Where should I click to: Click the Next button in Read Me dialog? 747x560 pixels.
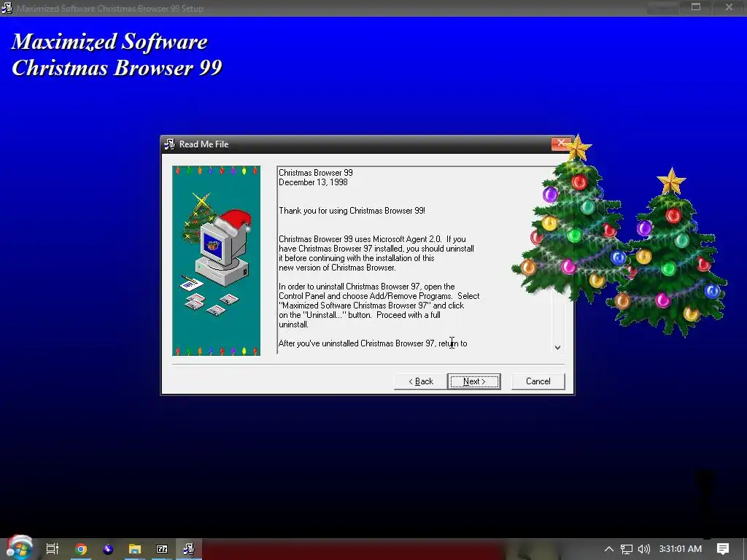(474, 381)
